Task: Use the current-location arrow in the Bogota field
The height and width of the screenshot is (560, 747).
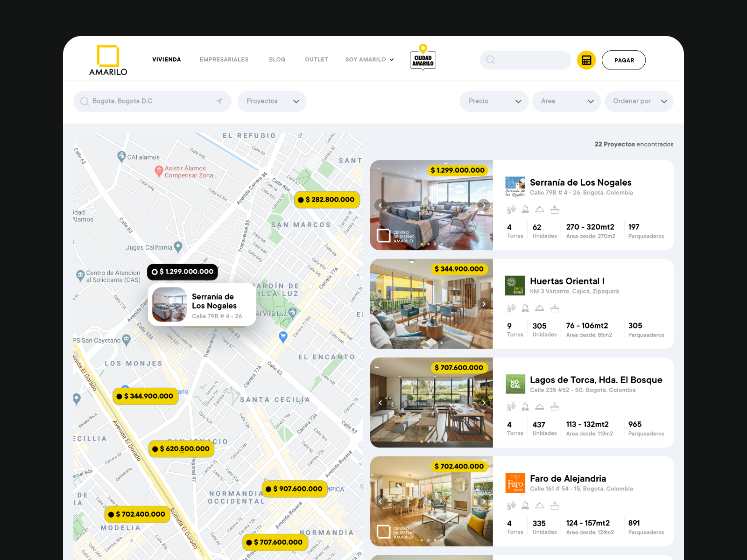Action: click(218, 101)
